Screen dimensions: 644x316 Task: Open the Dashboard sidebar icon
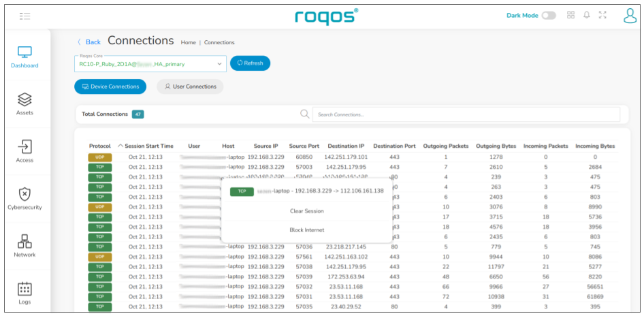25,53
